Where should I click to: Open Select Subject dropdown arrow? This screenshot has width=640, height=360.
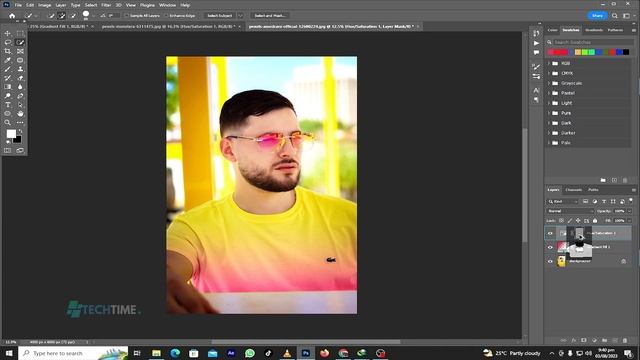[240, 16]
